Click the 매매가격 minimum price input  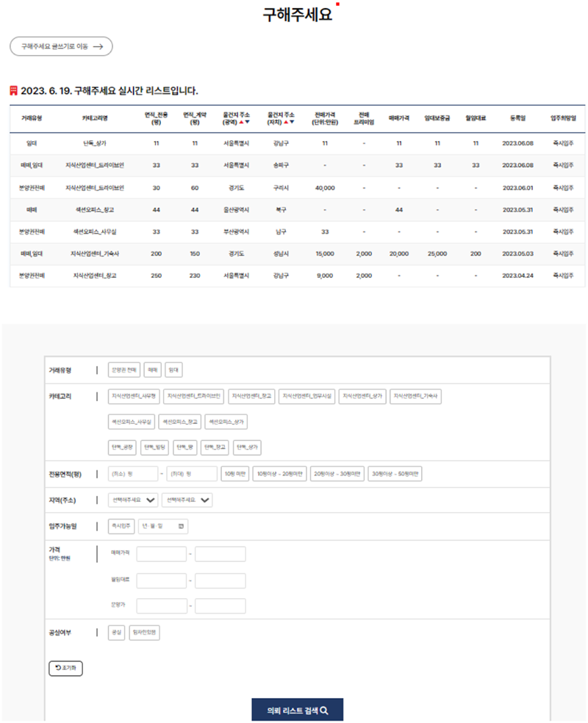tap(162, 554)
